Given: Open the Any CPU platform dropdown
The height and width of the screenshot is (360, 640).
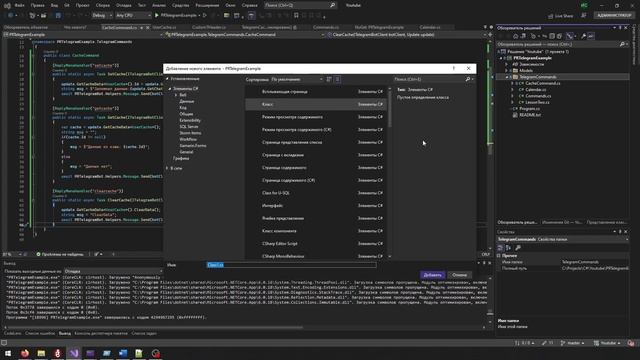Looking at the screenshot, I should [133, 16].
